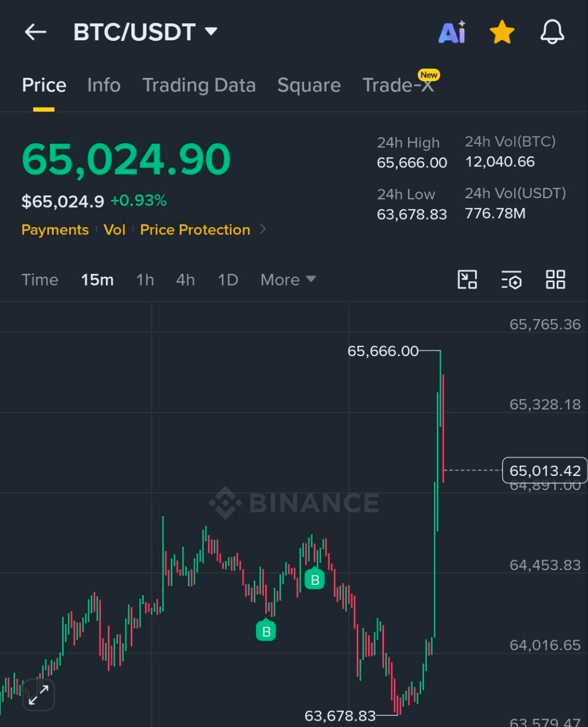Open the Square tab
588x727 pixels.
pos(309,85)
